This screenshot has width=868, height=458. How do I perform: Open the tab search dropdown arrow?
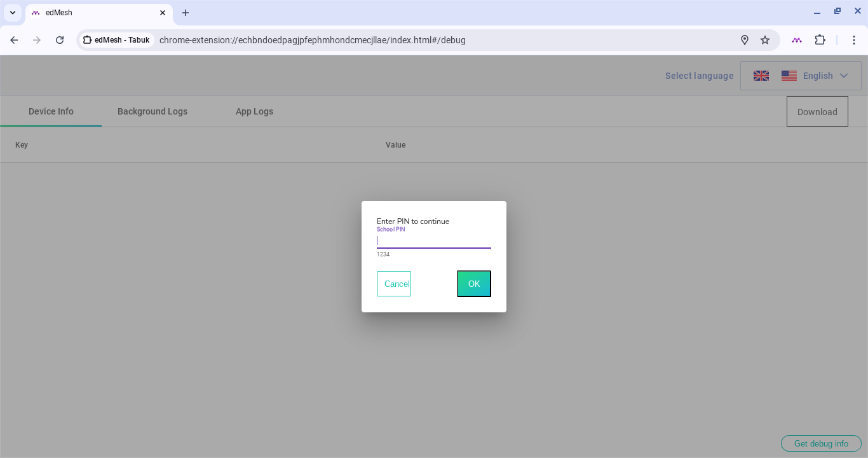pyautogui.click(x=13, y=13)
